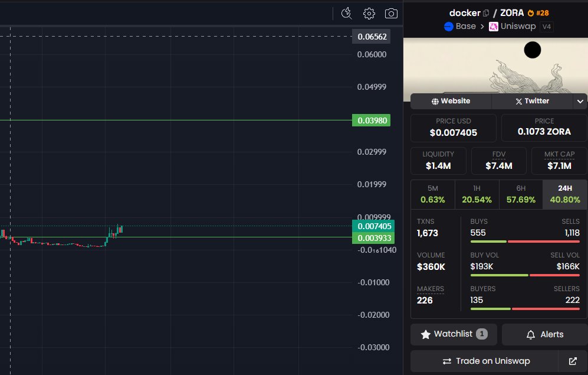Take a chart snapshot with camera icon
This screenshot has width=588, height=375.
tap(391, 14)
